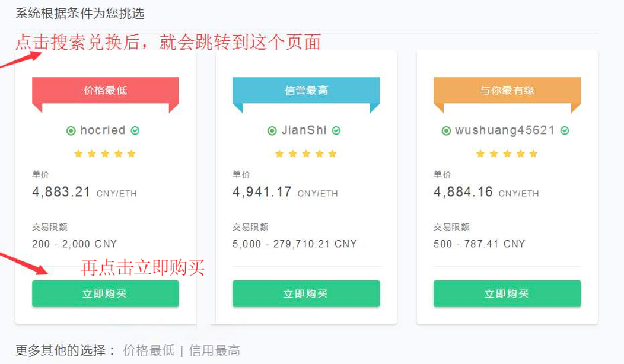Click the five-star rating under wushuang45621
The width and height of the screenshot is (624, 364).
coord(507,154)
